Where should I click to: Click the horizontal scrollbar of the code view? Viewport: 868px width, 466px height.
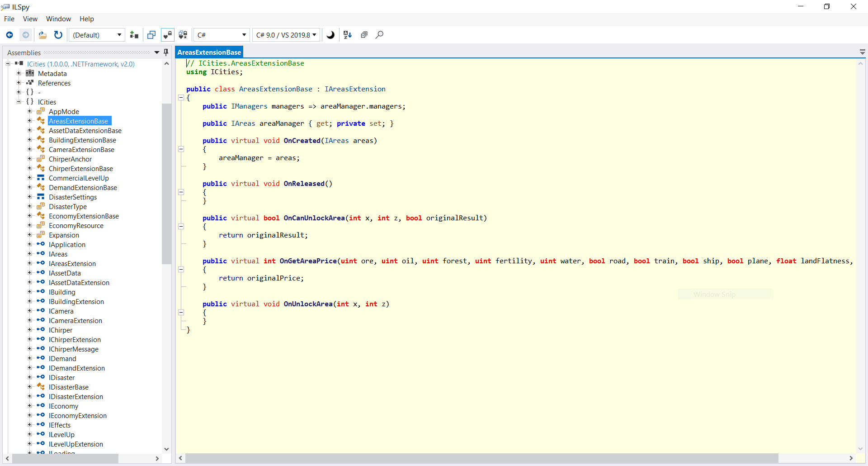(481, 458)
